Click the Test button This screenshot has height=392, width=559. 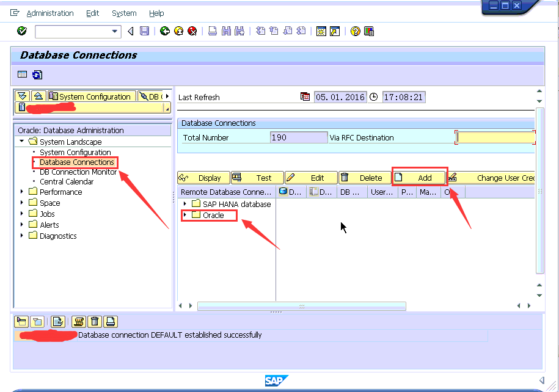point(257,178)
